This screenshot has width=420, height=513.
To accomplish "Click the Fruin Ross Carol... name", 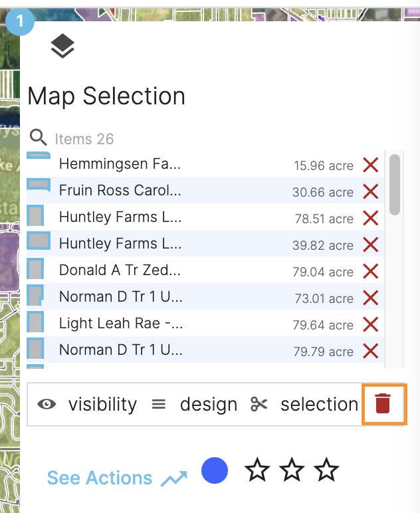I will (120, 190).
